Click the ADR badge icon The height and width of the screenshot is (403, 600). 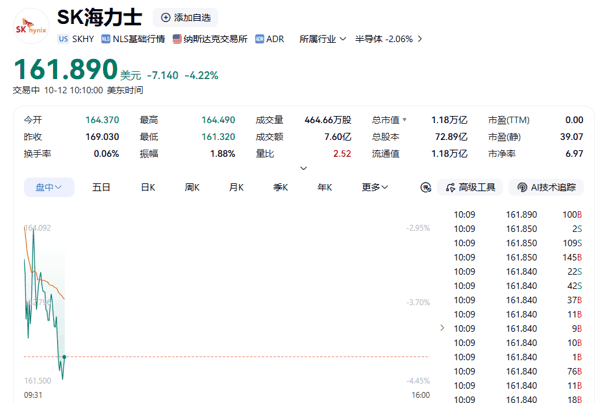click(x=259, y=39)
